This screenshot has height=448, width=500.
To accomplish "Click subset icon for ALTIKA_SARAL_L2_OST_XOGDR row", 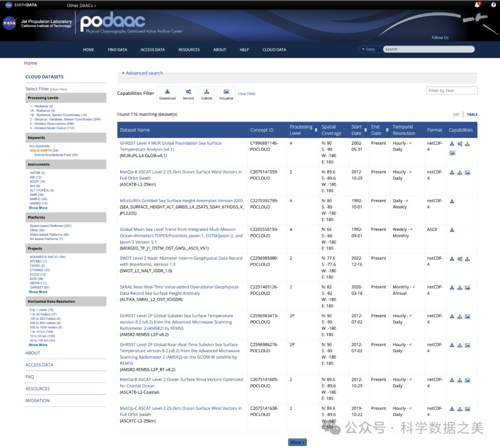I will [460, 288].
